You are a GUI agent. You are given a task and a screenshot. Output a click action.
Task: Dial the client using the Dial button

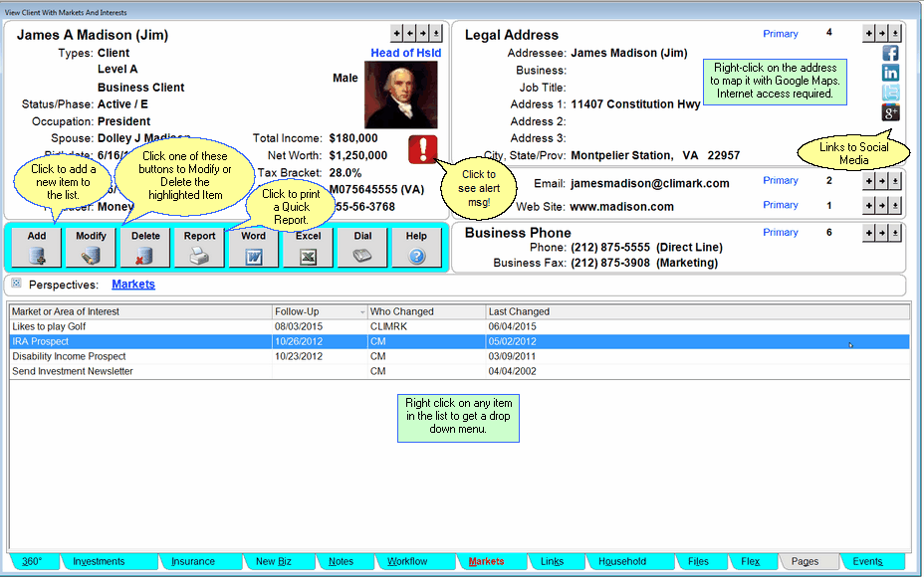click(361, 247)
